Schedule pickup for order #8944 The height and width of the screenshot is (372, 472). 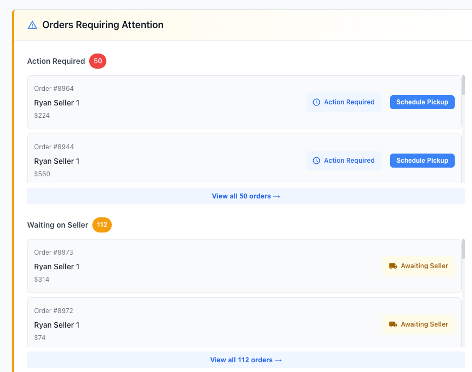click(422, 161)
